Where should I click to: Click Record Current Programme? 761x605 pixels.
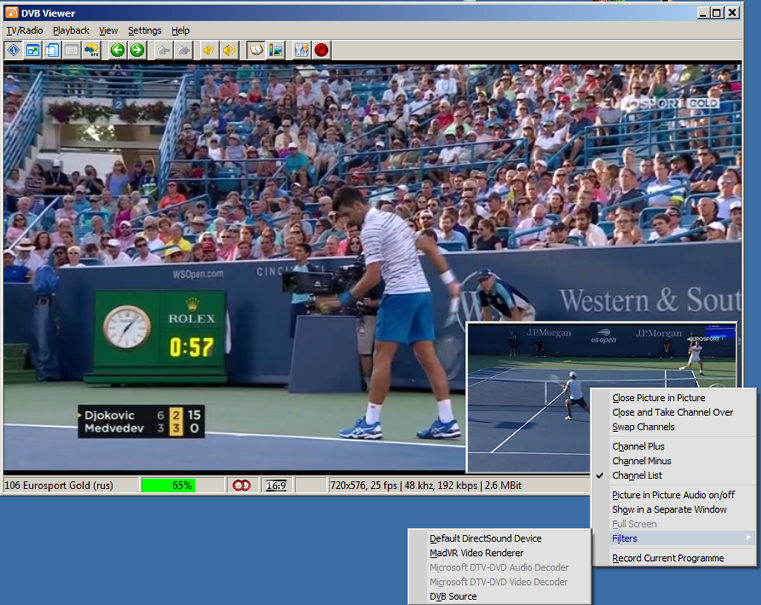pyautogui.click(x=667, y=559)
